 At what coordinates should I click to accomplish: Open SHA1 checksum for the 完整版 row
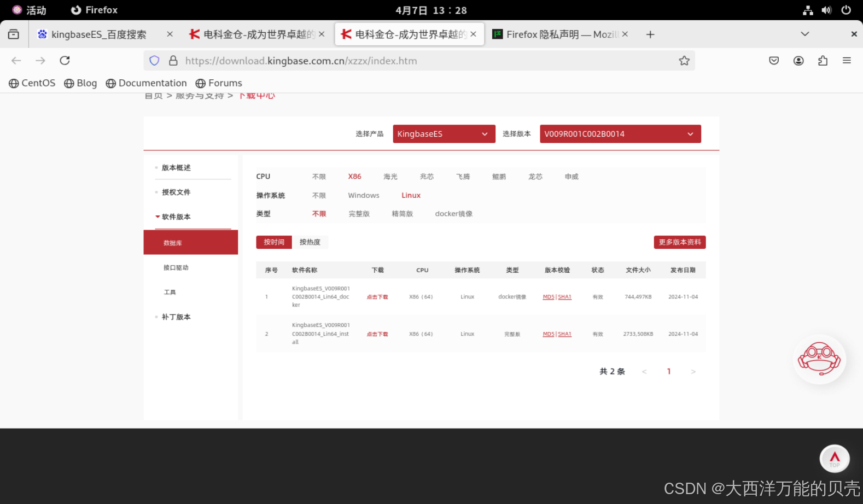point(565,334)
